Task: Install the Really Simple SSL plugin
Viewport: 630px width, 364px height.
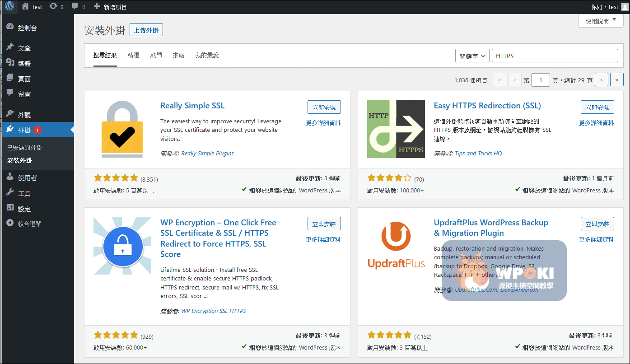Action: 324,107
